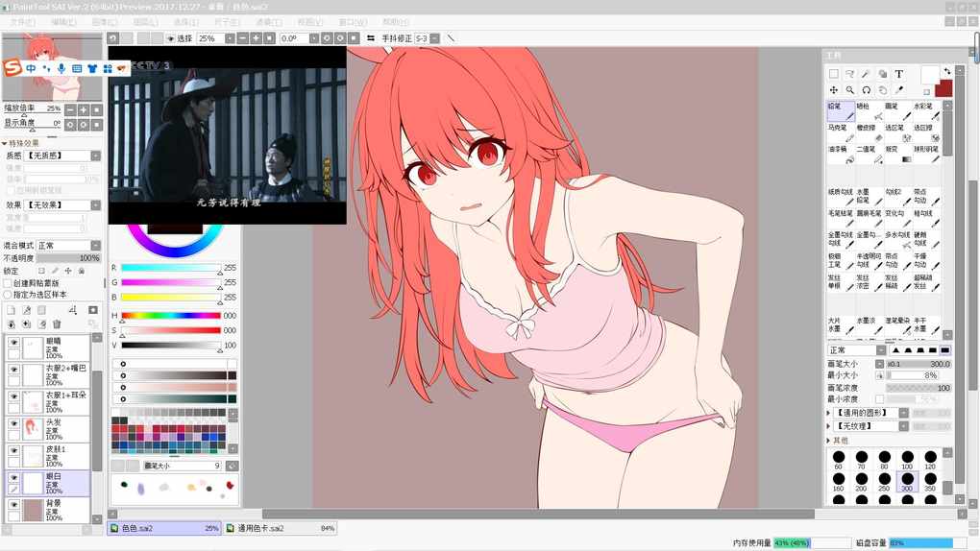This screenshot has width=980, height=551.
Task: Open the rotation angle dropdown arrow
Action: coord(314,38)
